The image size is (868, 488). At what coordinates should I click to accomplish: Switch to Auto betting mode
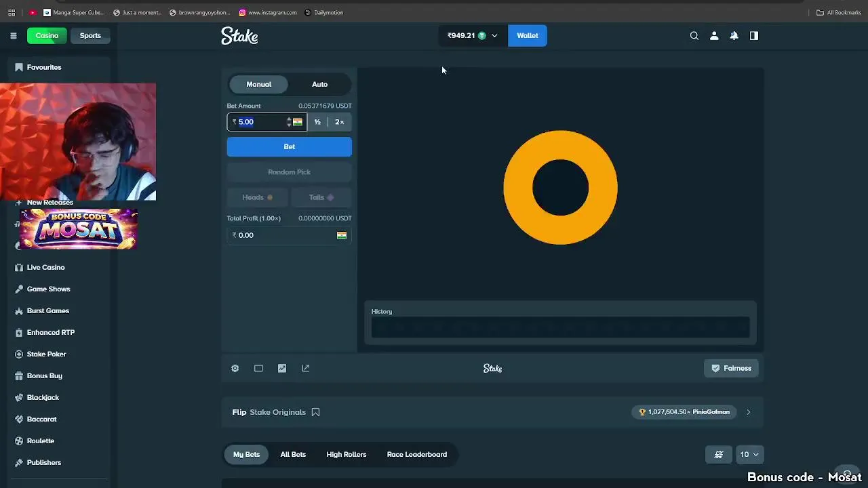tap(319, 84)
